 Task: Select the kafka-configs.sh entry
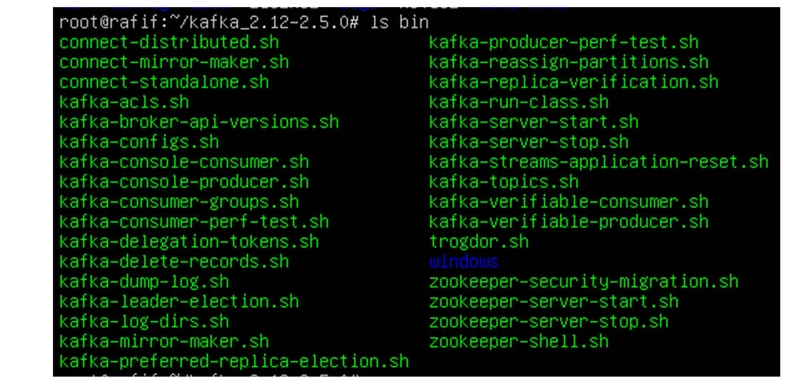tap(139, 141)
